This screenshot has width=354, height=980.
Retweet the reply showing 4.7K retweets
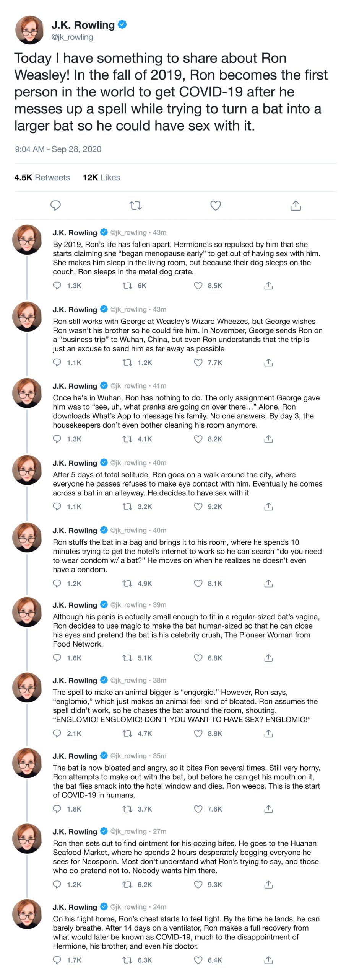(x=127, y=733)
